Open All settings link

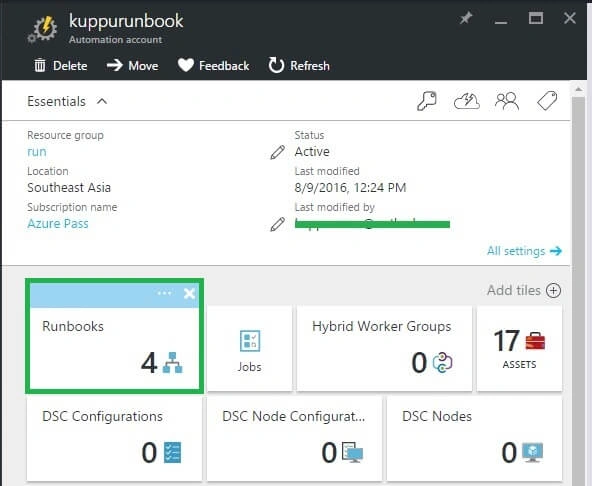click(524, 251)
